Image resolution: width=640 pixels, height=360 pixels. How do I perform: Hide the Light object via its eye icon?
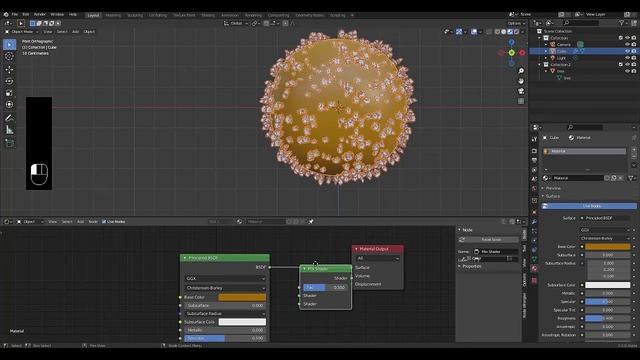click(x=627, y=58)
